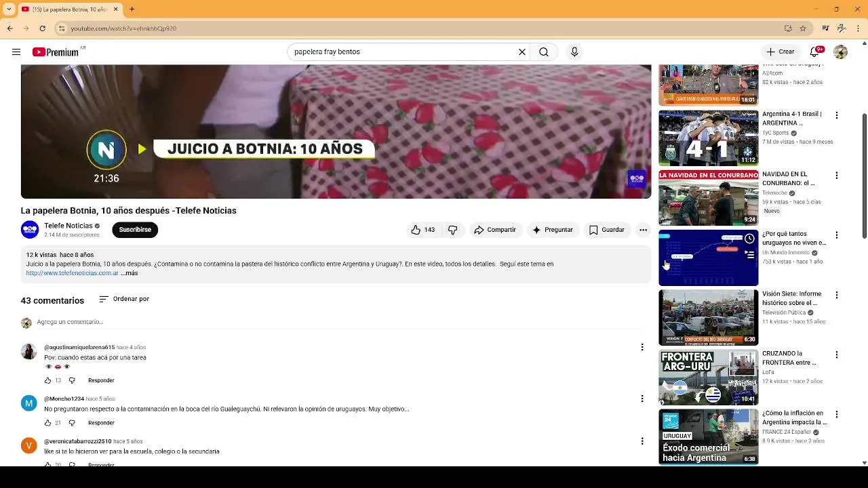The image size is (868, 488).
Task: Like agustinamiquelarena615's comment
Action: pyautogui.click(x=47, y=380)
